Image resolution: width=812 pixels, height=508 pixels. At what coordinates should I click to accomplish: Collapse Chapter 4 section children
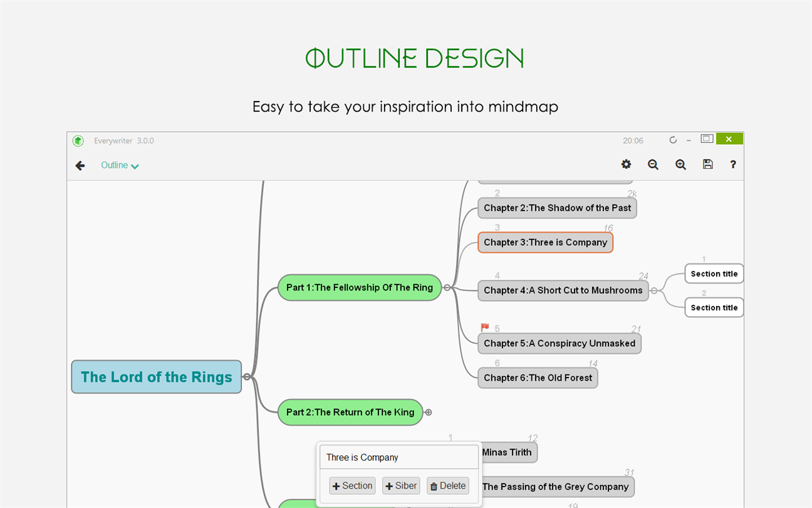(x=654, y=290)
